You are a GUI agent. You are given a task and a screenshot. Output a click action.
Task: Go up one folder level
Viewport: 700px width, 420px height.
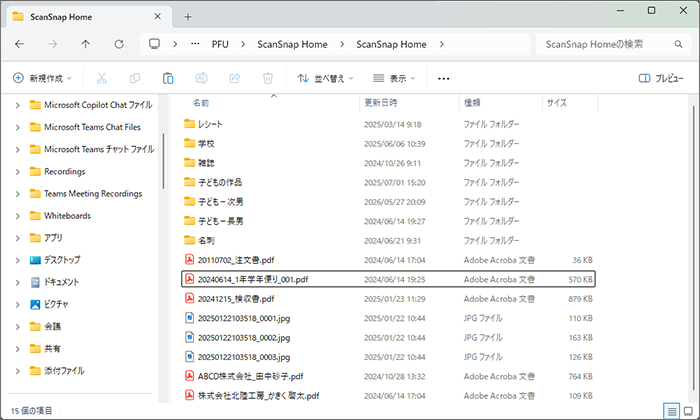click(86, 44)
